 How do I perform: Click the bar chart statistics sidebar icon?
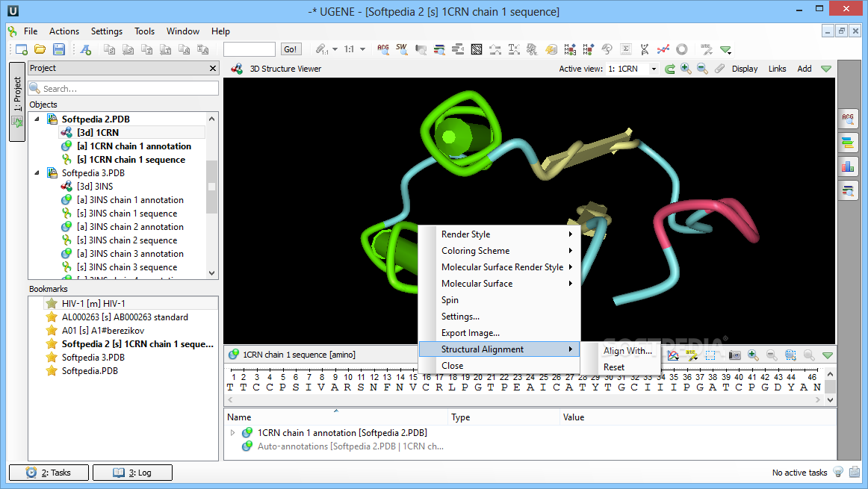coord(848,166)
